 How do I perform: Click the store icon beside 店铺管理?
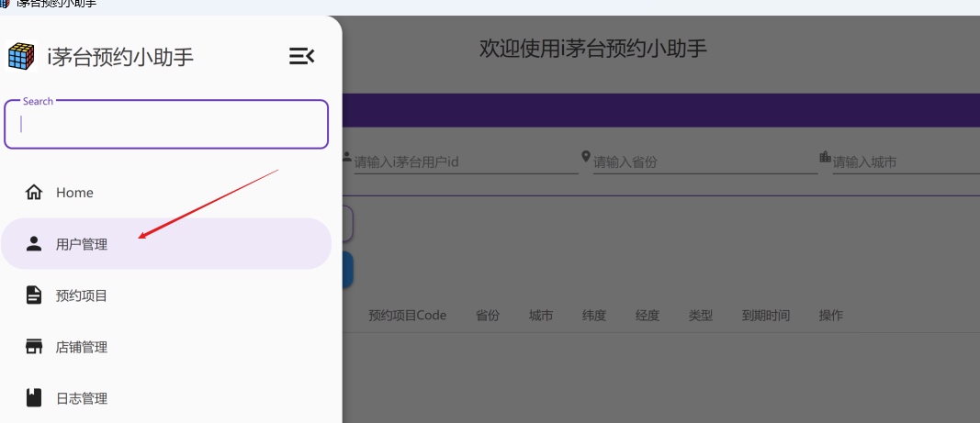pos(34,347)
